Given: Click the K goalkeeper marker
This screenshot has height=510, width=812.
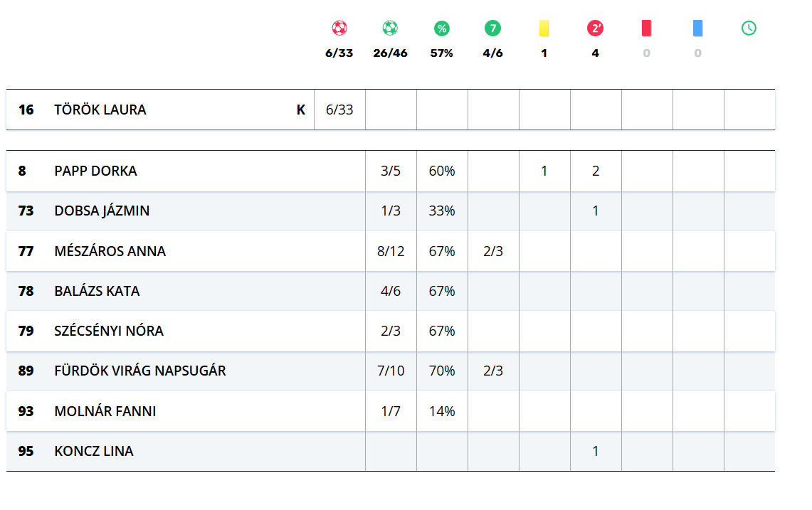Looking at the screenshot, I should click(x=301, y=110).
